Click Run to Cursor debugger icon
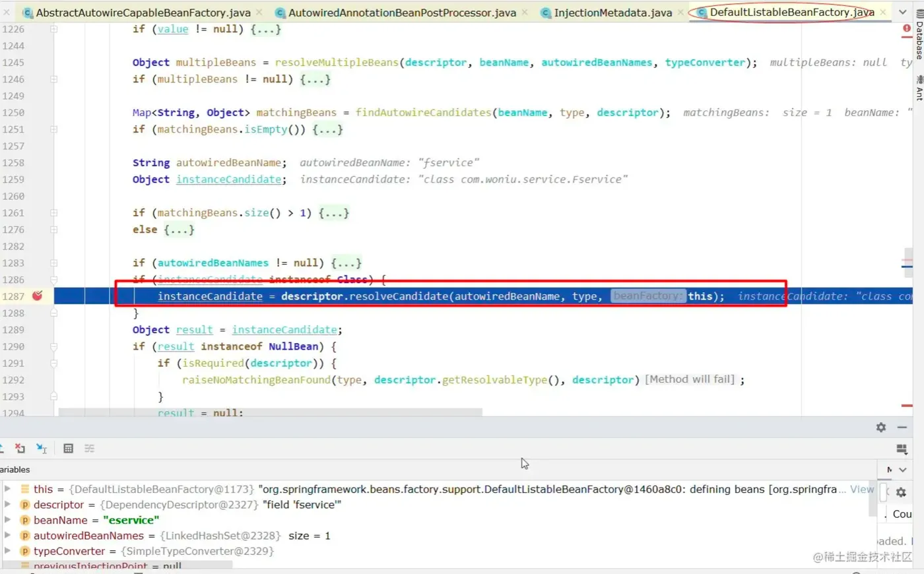Viewport: 924px width, 574px height. pyautogui.click(x=42, y=449)
